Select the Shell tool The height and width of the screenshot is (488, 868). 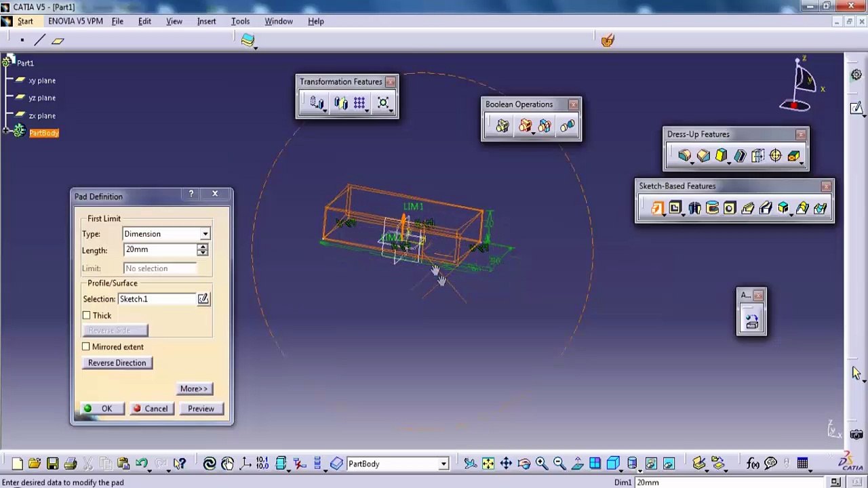pos(740,157)
